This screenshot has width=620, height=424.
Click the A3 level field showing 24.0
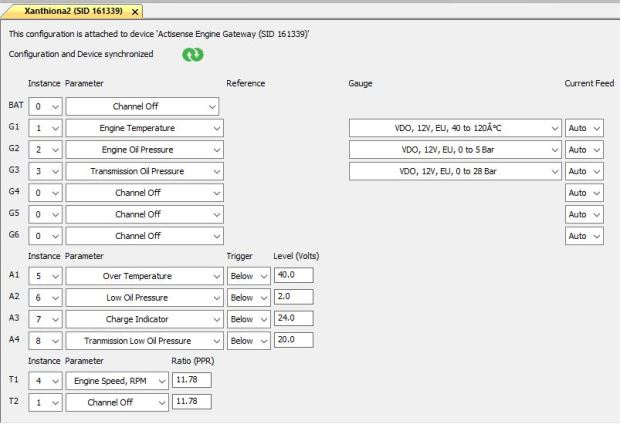(294, 318)
